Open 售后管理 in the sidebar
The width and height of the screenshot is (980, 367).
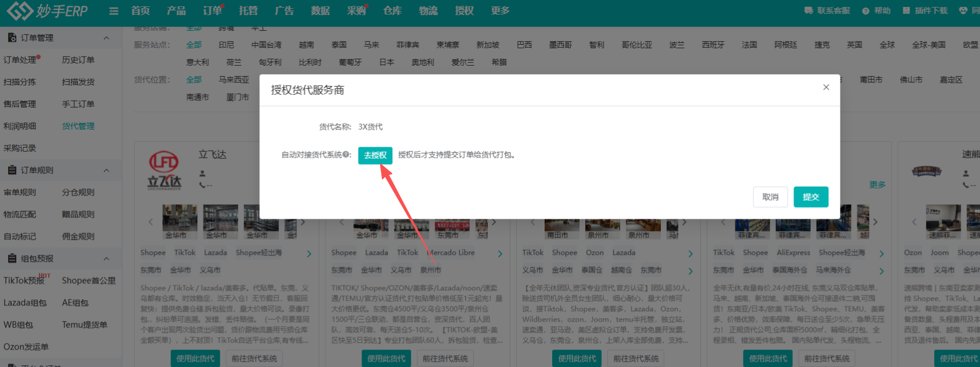coord(20,104)
